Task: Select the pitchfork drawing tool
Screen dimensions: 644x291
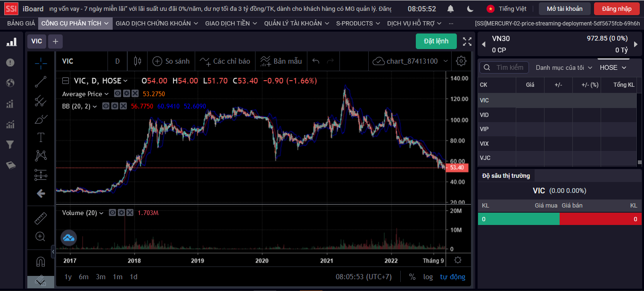Action: click(41, 100)
